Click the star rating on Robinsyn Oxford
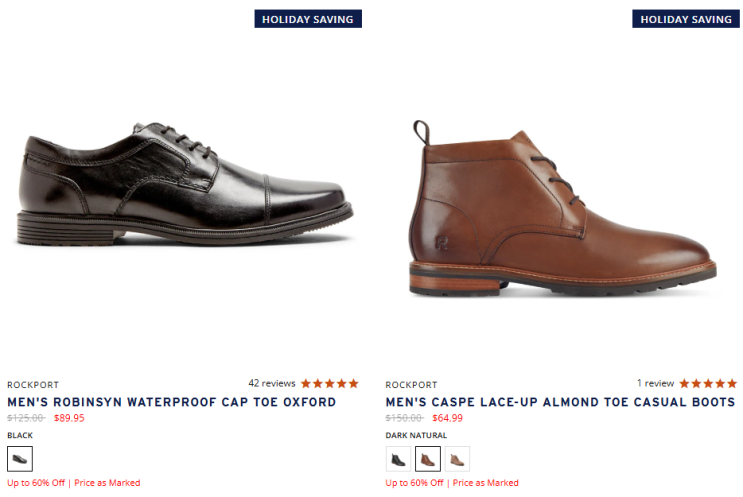743x497 pixels. [329, 383]
